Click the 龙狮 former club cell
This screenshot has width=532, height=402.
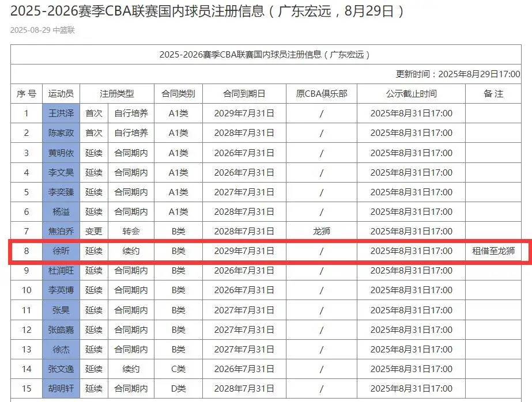pyautogui.click(x=321, y=232)
